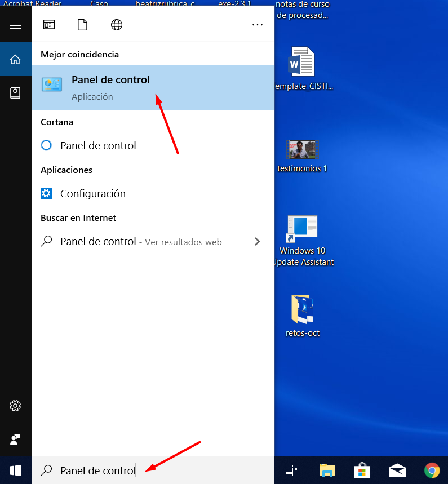Click the Cortana circle icon
This screenshot has height=484, width=448.
click(46, 145)
